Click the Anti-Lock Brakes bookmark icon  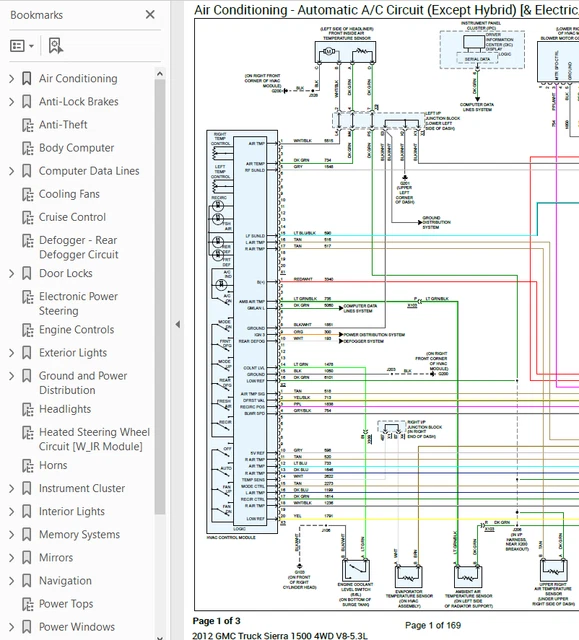click(27, 102)
